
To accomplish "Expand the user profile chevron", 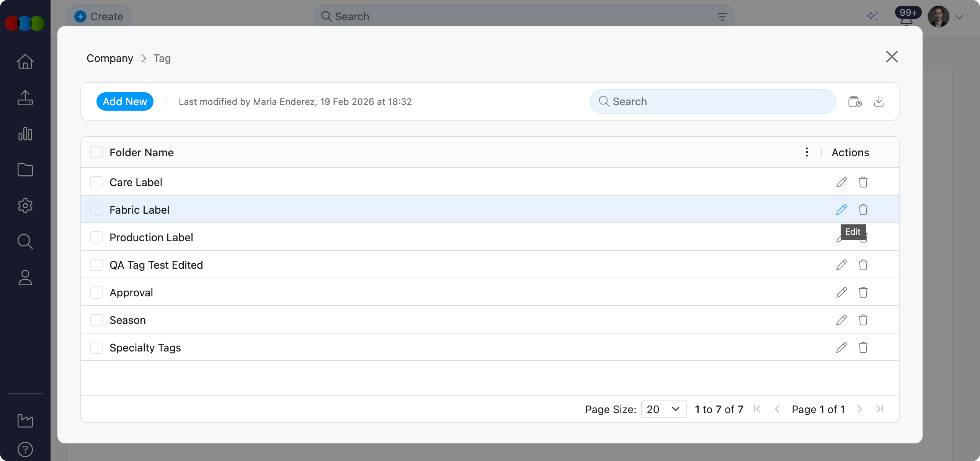I will tap(959, 17).
